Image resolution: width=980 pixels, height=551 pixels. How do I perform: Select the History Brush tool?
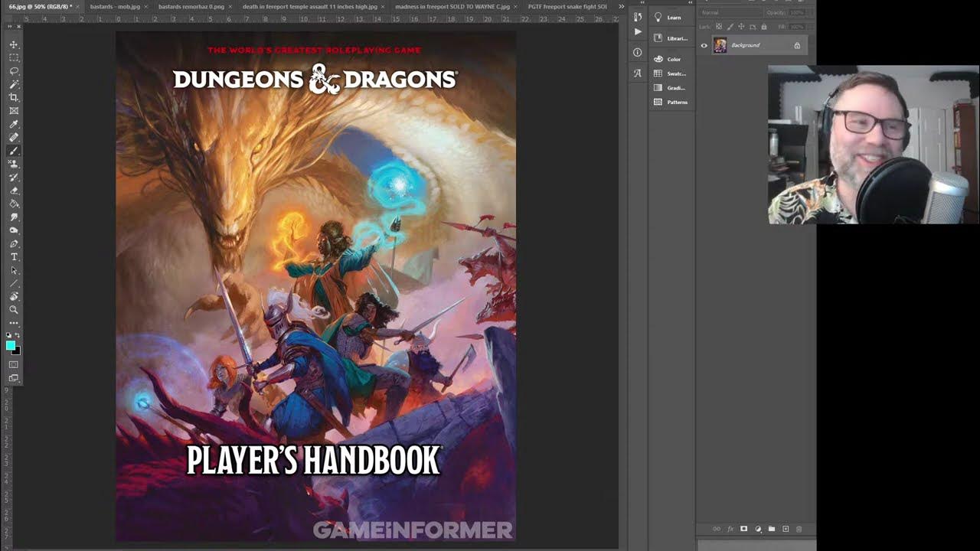coord(14,177)
